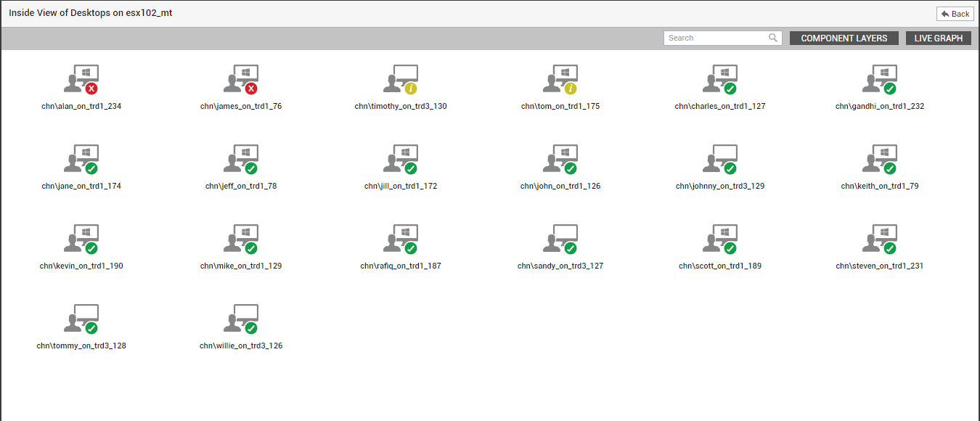The height and width of the screenshot is (421, 980).
Task: Click the label chn\sandy_on_trd3_127
Action: (560, 266)
